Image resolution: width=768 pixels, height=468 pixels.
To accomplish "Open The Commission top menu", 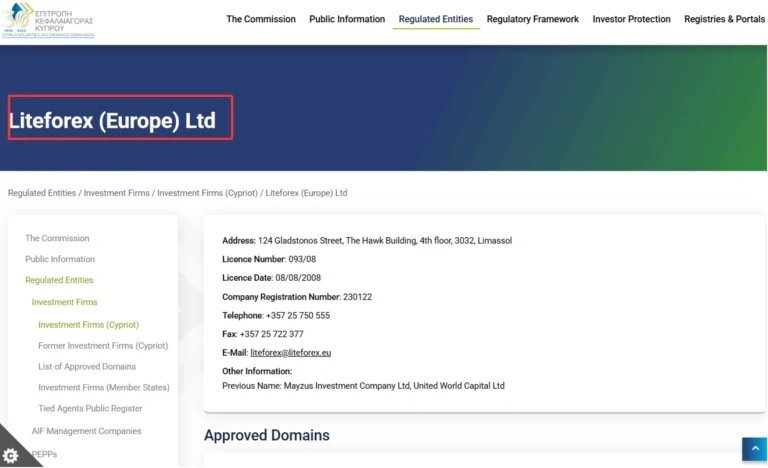I will click(x=261, y=19).
